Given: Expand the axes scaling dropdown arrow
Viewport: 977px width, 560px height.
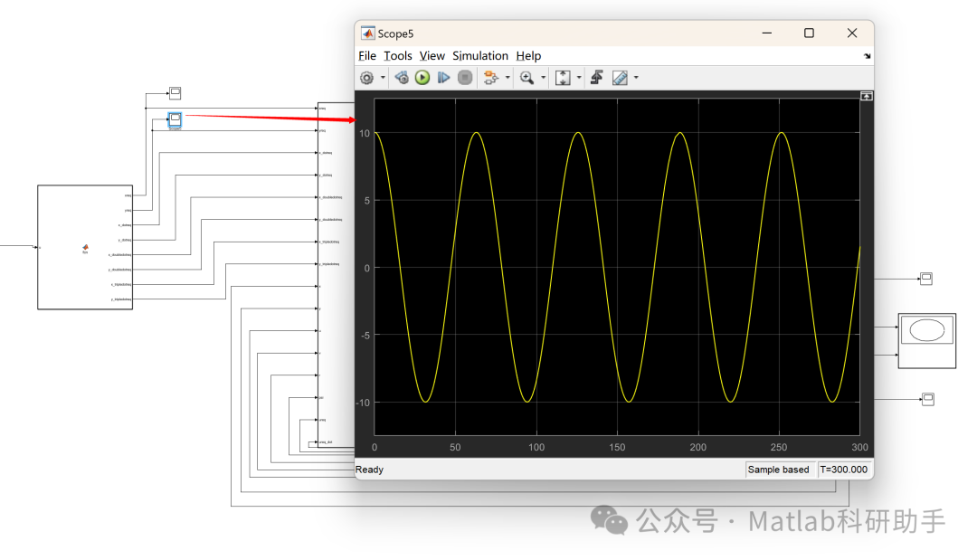Looking at the screenshot, I should point(579,78).
